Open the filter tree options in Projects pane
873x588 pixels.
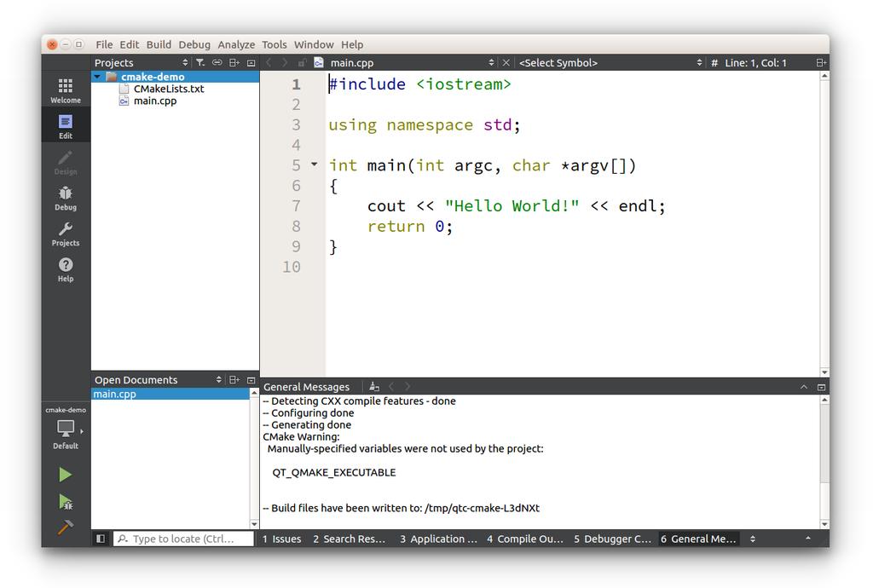pyautogui.click(x=200, y=63)
